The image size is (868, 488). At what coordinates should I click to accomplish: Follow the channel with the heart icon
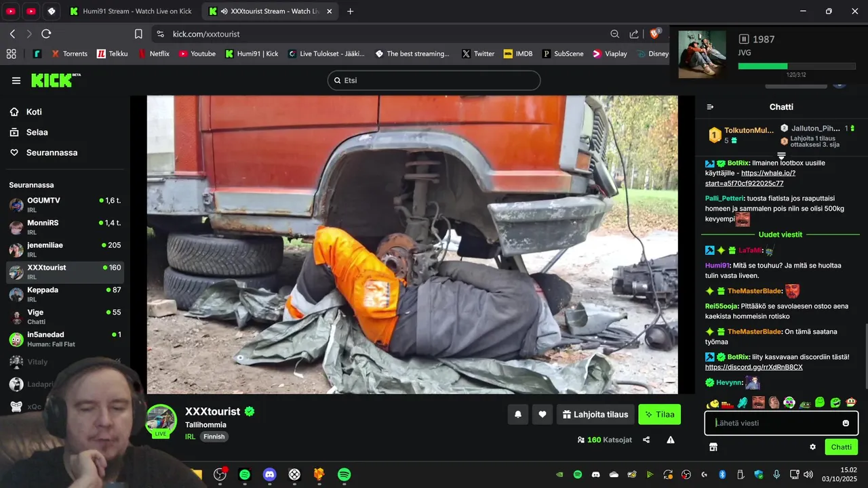542,414
